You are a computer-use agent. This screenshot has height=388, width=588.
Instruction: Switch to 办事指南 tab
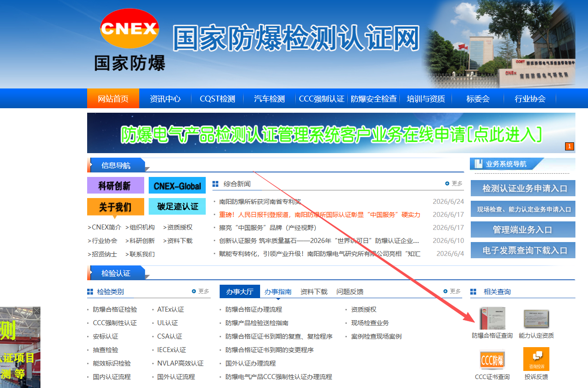(278, 291)
